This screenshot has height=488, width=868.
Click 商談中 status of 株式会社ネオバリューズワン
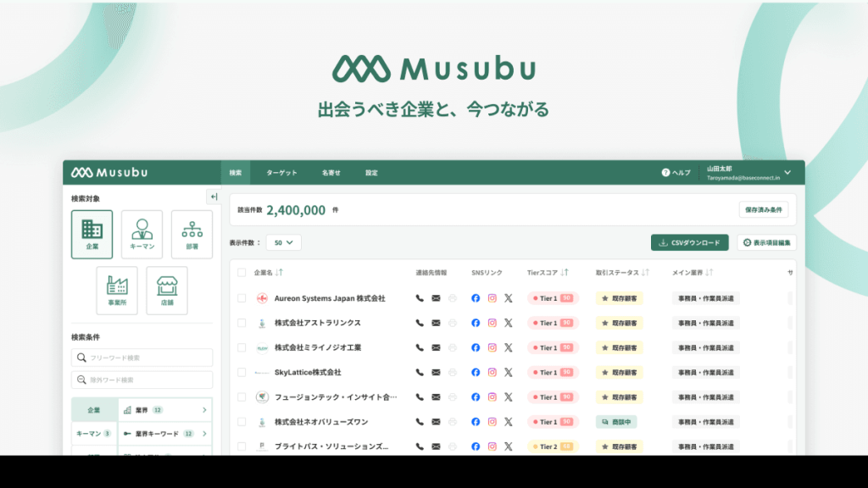click(616, 422)
